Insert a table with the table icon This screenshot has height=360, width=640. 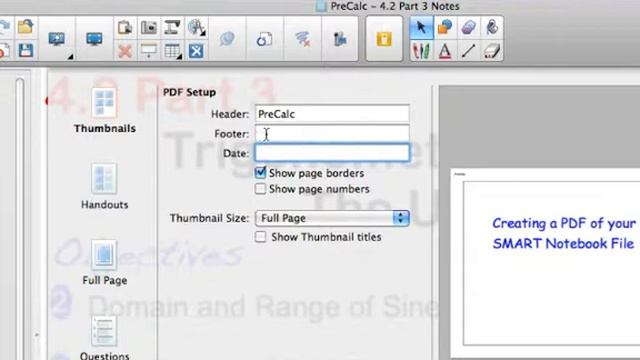[172, 51]
